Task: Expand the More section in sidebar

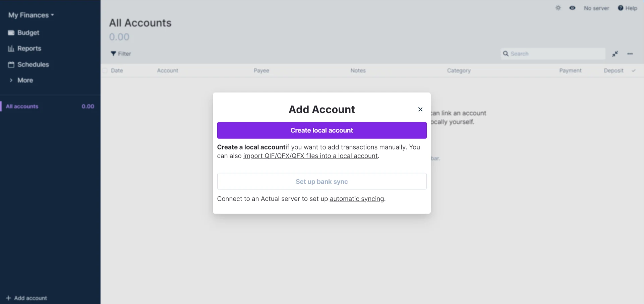Action: click(25, 80)
